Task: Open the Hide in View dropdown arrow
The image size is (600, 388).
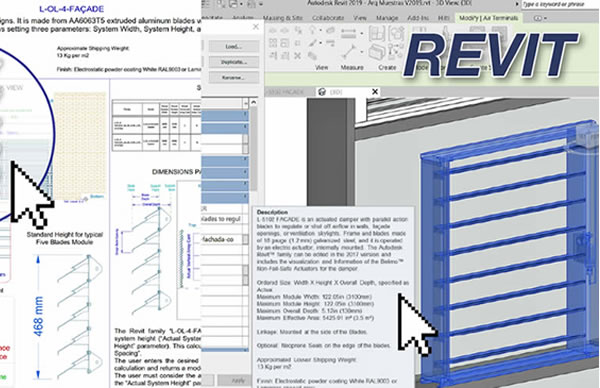Action: coord(321,31)
